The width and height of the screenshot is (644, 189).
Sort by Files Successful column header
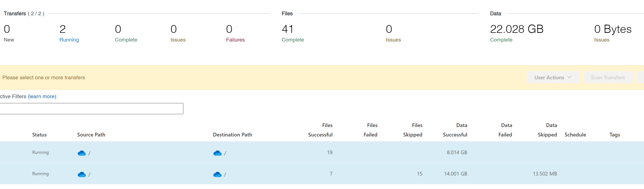pyautogui.click(x=320, y=130)
